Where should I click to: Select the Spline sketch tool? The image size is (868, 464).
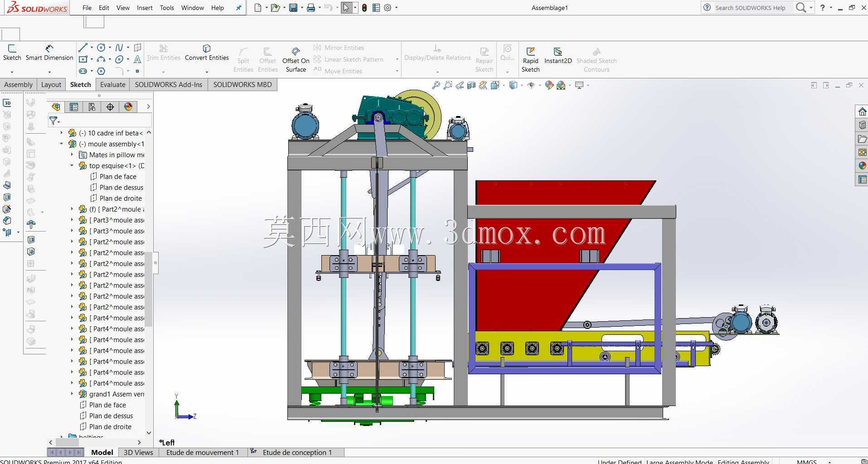tap(119, 48)
